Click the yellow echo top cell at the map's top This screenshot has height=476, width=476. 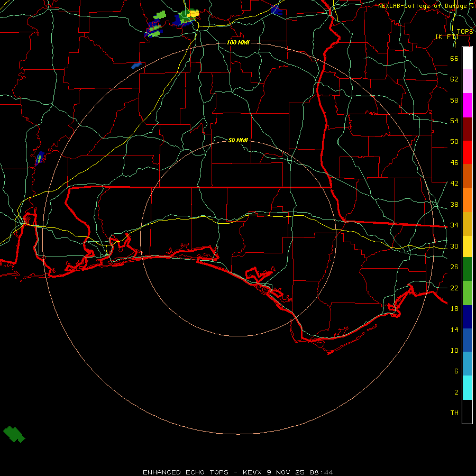193,14
